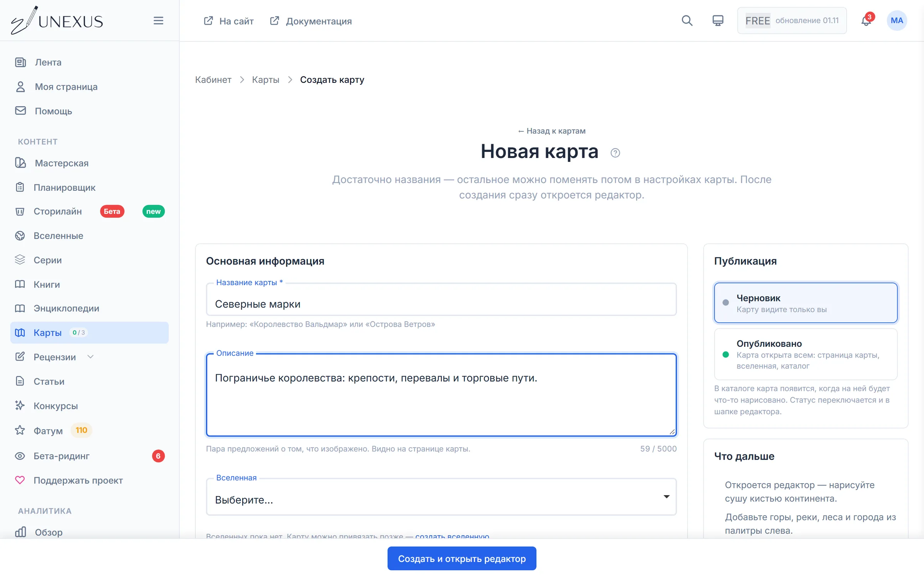Image resolution: width=924 pixels, height=578 pixels.
Task: Open the Вселенная dropdown Выберите...
Action: click(441, 497)
